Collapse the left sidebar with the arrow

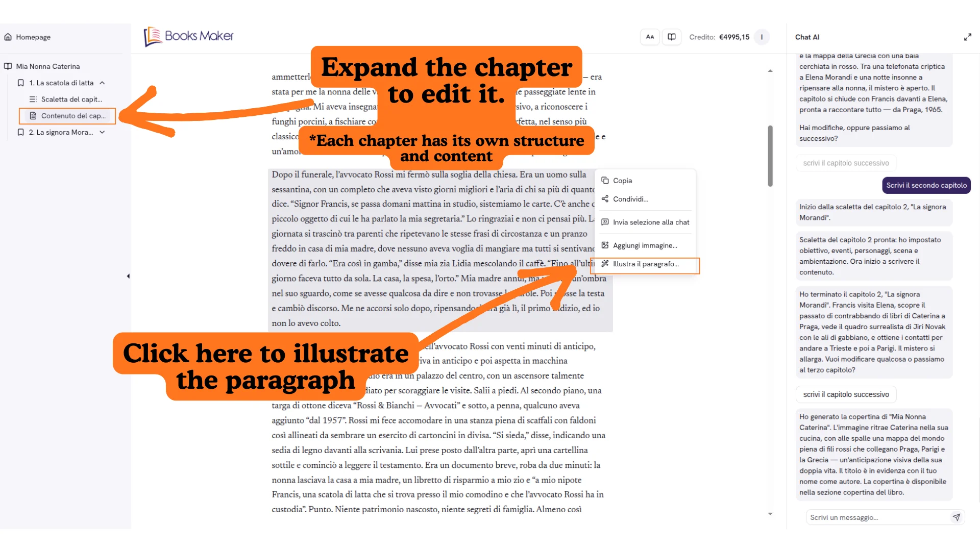[x=128, y=276]
